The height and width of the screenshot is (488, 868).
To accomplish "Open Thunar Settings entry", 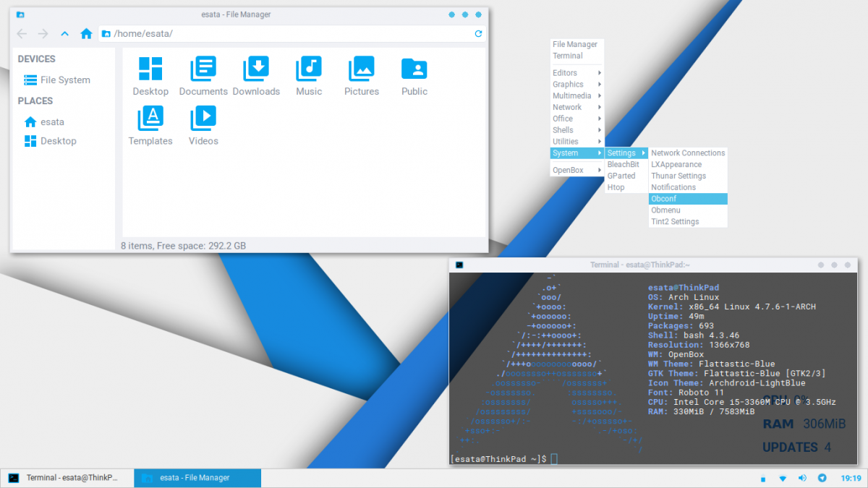I will 688,176.
